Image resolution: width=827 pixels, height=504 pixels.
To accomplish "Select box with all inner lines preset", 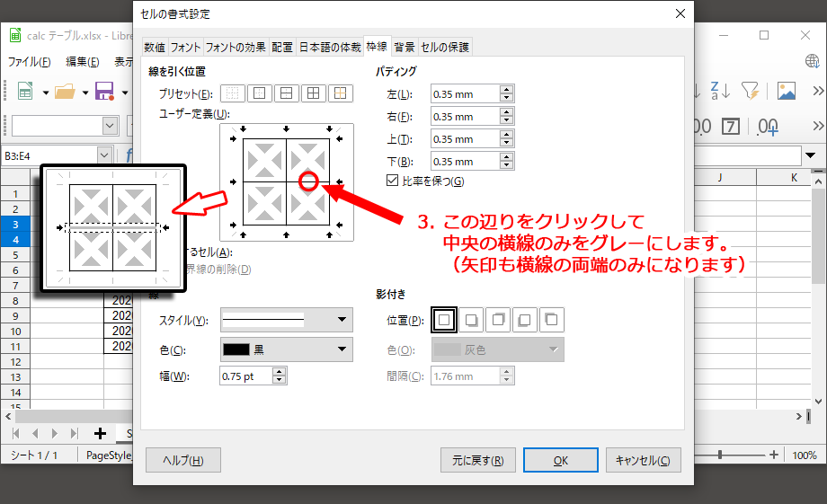I will pos(314,93).
